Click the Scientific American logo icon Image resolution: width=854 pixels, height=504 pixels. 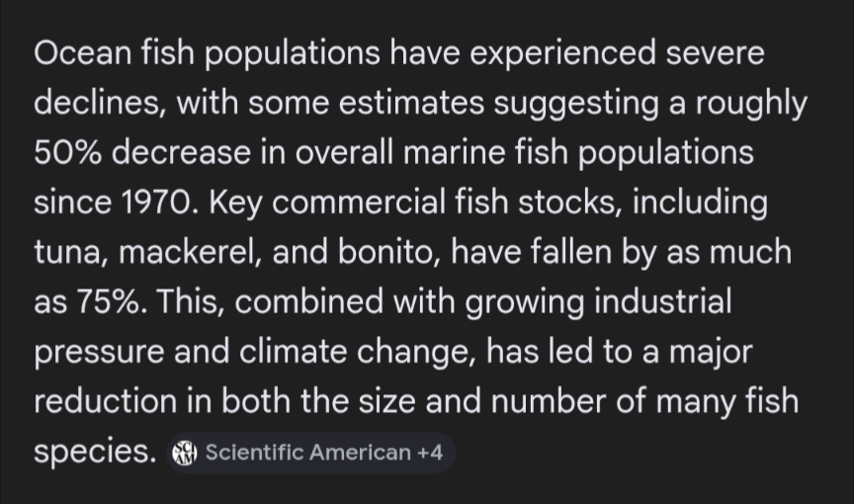tap(185, 453)
